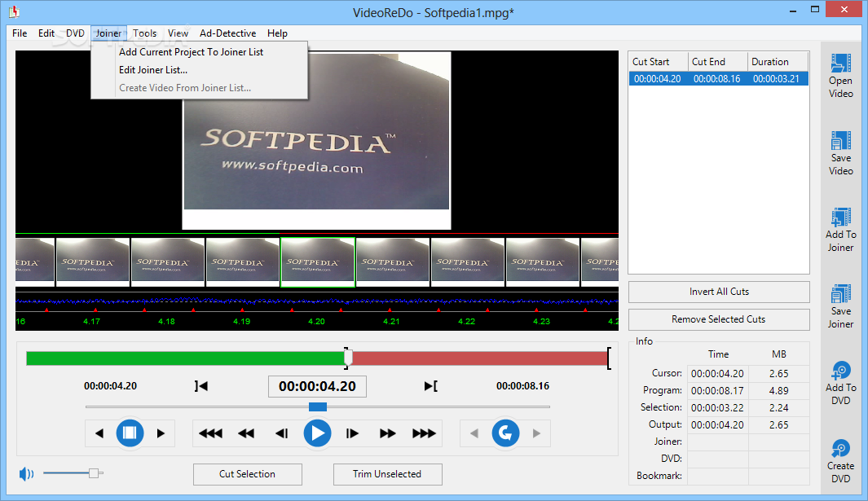Step backward one frame
868x501 pixels.
pos(282,433)
